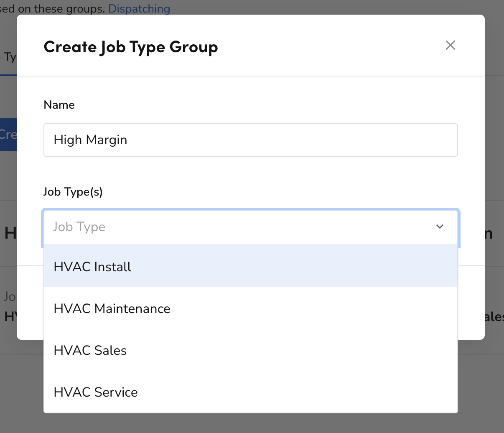504x433 pixels.
Task: Open the Dispatching link
Action: 139,8
